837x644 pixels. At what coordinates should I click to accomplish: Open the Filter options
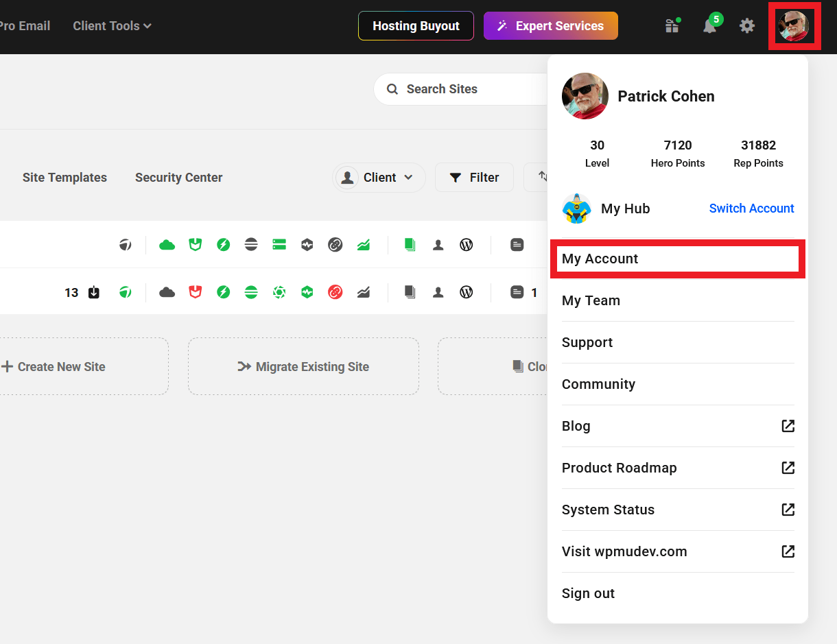click(474, 178)
